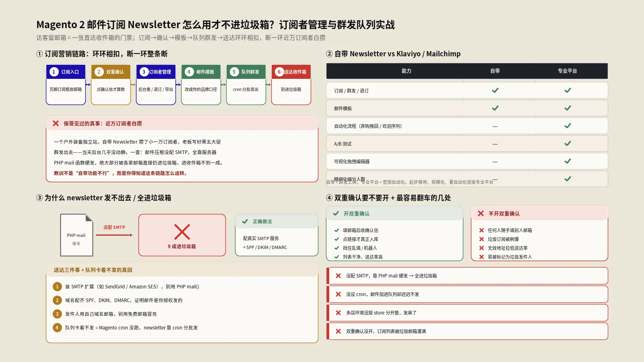Click the 专业平台 table column header
Image resolution: width=644 pixels, height=362 pixels.
pyautogui.click(x=568, y=71)
